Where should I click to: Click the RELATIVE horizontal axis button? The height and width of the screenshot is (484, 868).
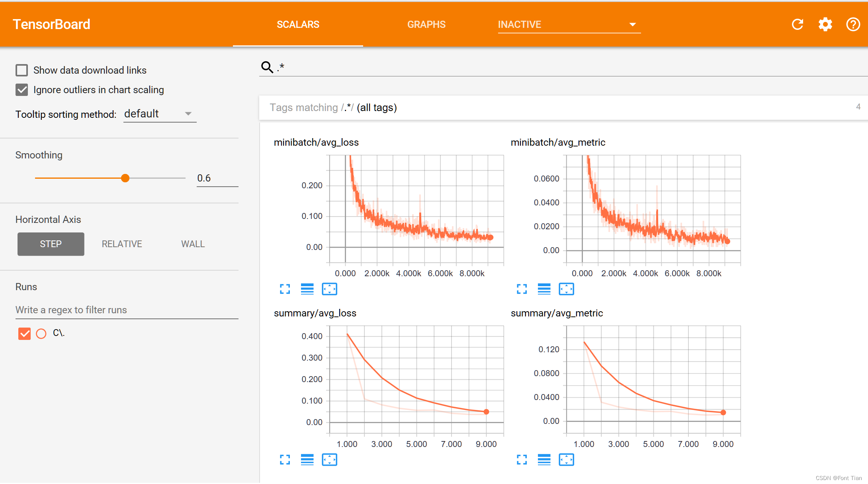coord(121,243)
